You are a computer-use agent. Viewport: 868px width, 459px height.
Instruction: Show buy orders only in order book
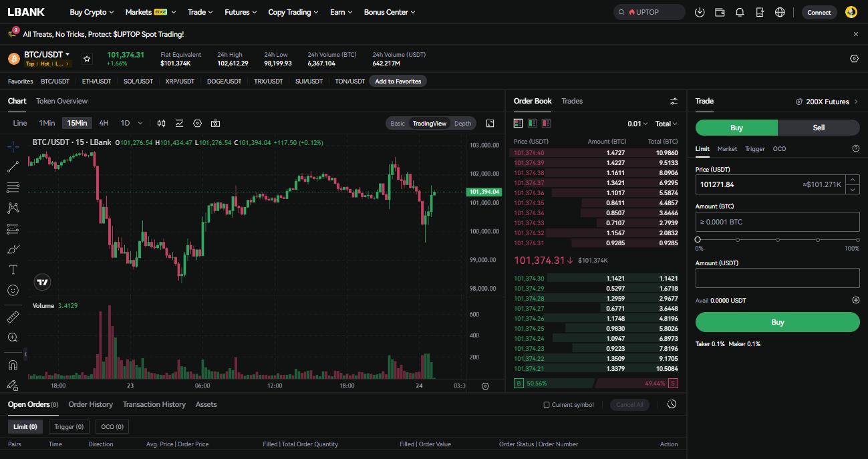pyautogui.click(x=532, y=123)
